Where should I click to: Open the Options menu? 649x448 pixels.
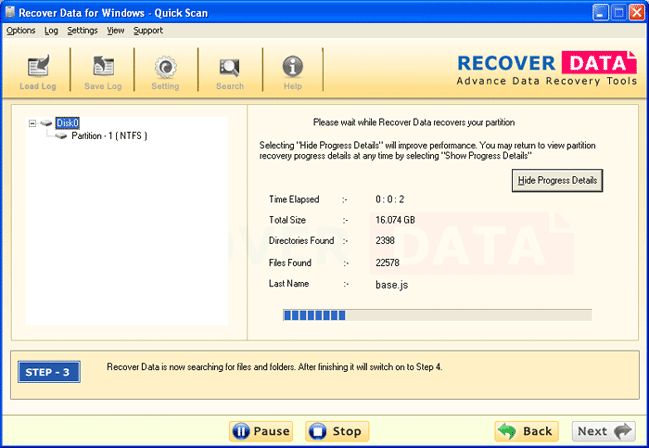[21, 31]
